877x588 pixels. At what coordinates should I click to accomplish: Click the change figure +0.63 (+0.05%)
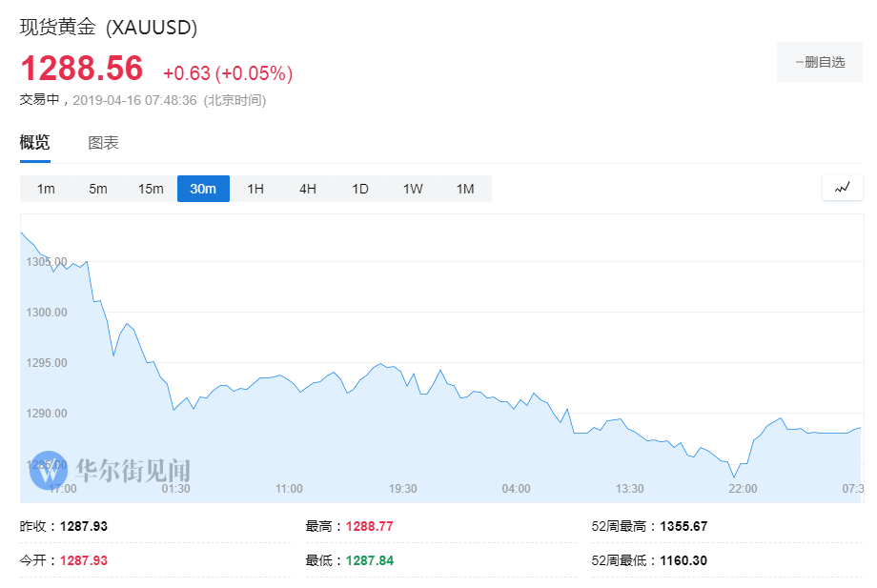(x=226, y=72)
